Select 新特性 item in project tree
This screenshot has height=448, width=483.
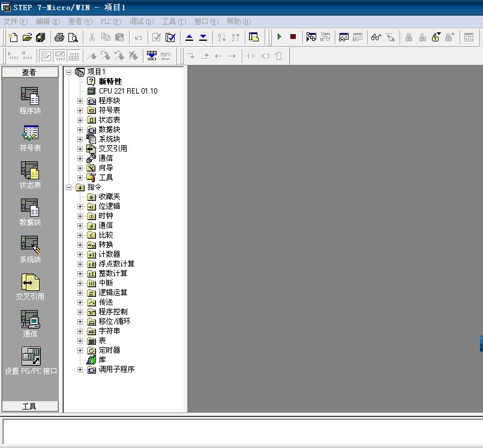(x=110, y=82)
